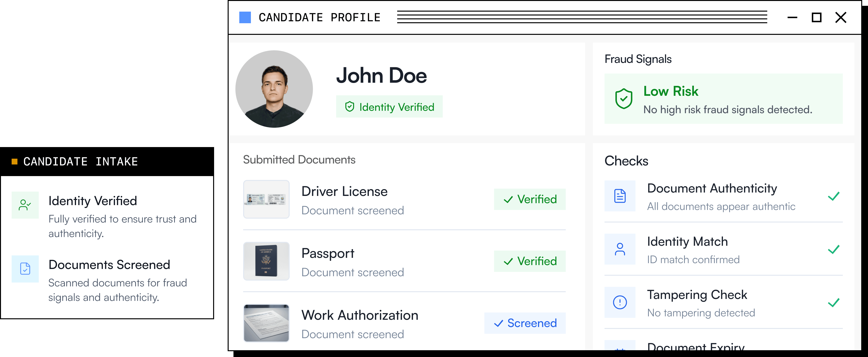This screenshot has height=357, width=868.
Task: Click the Checks section heading
Action: [626, 161]
